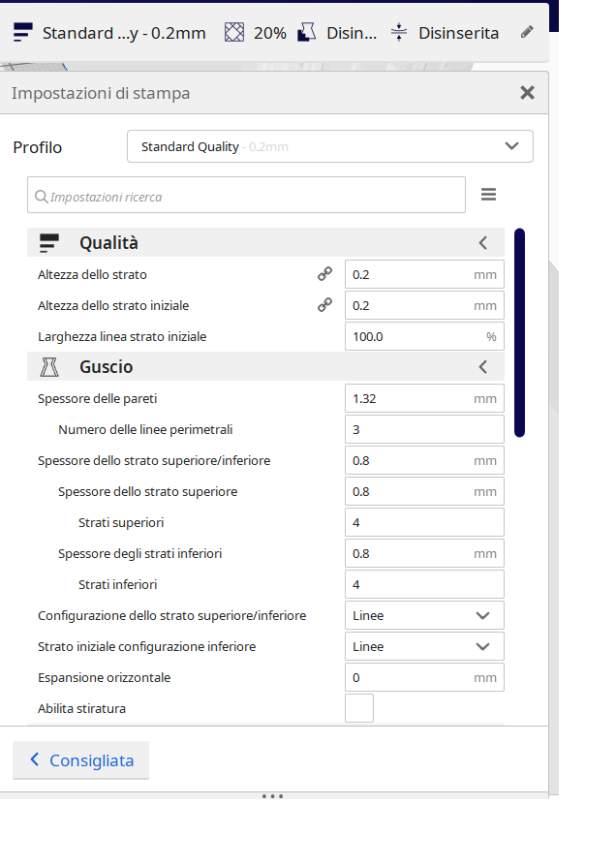Click the adhesion icon beside Disinserita
616x868 pixels.
click(x=398, y=33)
